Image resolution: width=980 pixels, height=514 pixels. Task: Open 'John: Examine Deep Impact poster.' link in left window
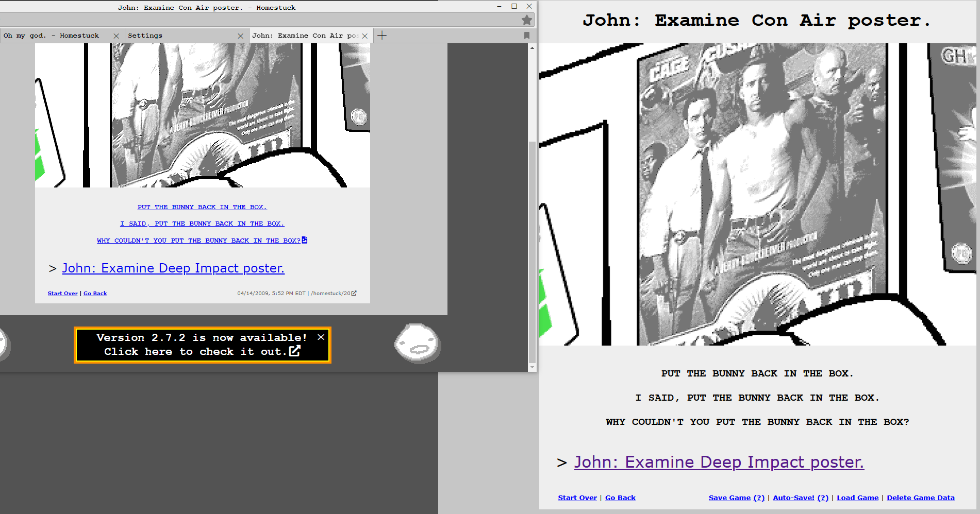pos(173,268)
